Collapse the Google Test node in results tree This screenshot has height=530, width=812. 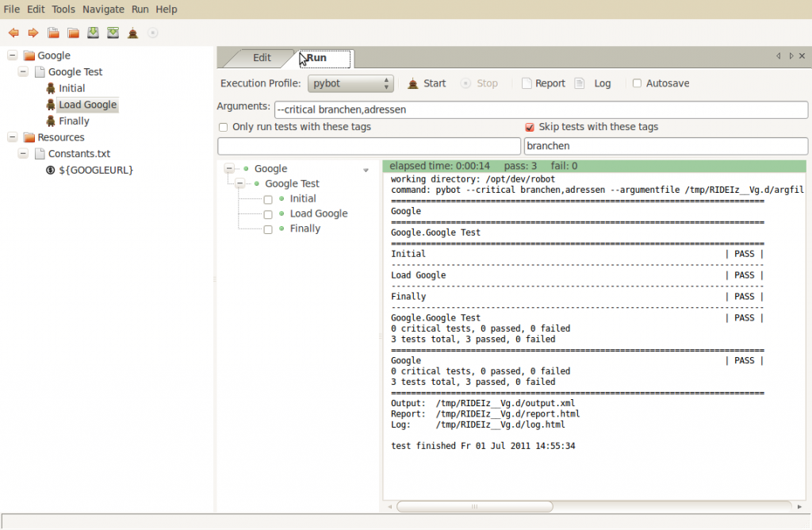241,183
